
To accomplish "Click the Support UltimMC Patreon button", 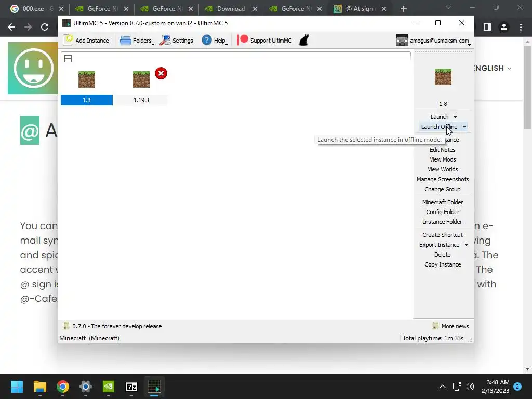I will pyautogui.click(x=264, y=41).
